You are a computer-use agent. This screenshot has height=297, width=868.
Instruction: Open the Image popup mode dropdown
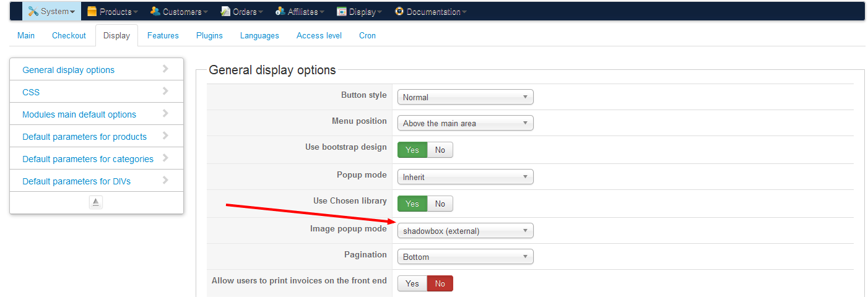[x=465, y=231]
